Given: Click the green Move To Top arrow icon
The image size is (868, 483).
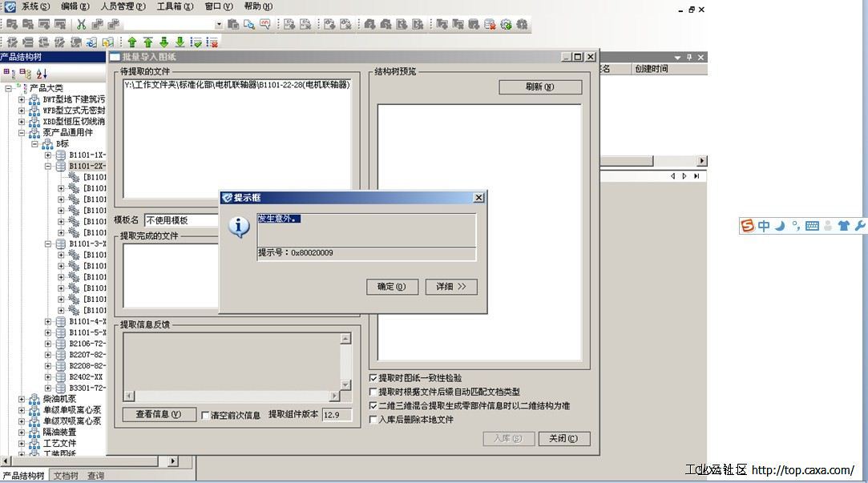Looking at the screenshot, I should [x=147, y=42].
